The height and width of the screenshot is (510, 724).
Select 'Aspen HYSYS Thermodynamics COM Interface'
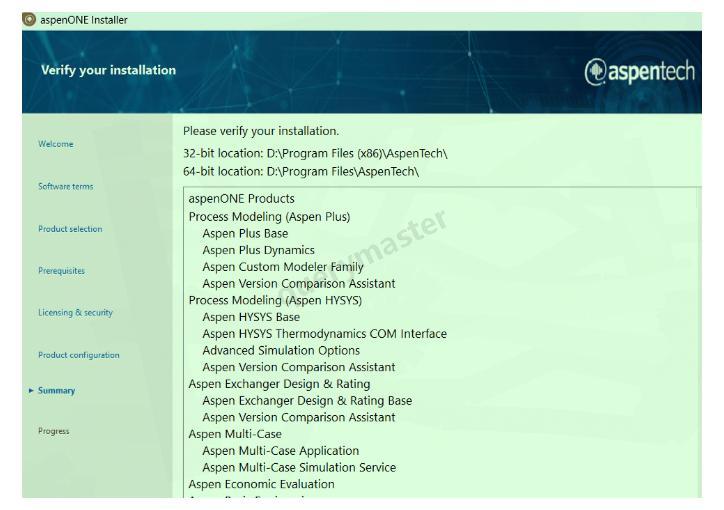click(x=325, y=334)
